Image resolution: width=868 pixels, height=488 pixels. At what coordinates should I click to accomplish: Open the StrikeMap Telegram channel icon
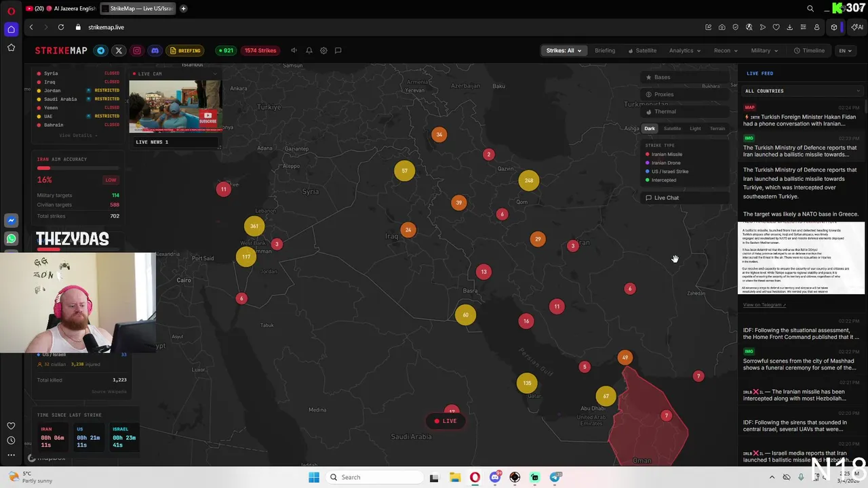pyautogui.click(x=101, y=50)
